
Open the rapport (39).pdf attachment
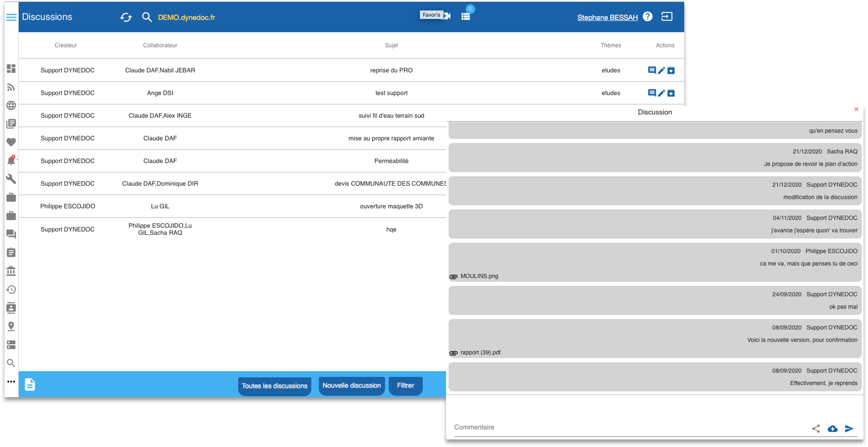tap(480, 352)
